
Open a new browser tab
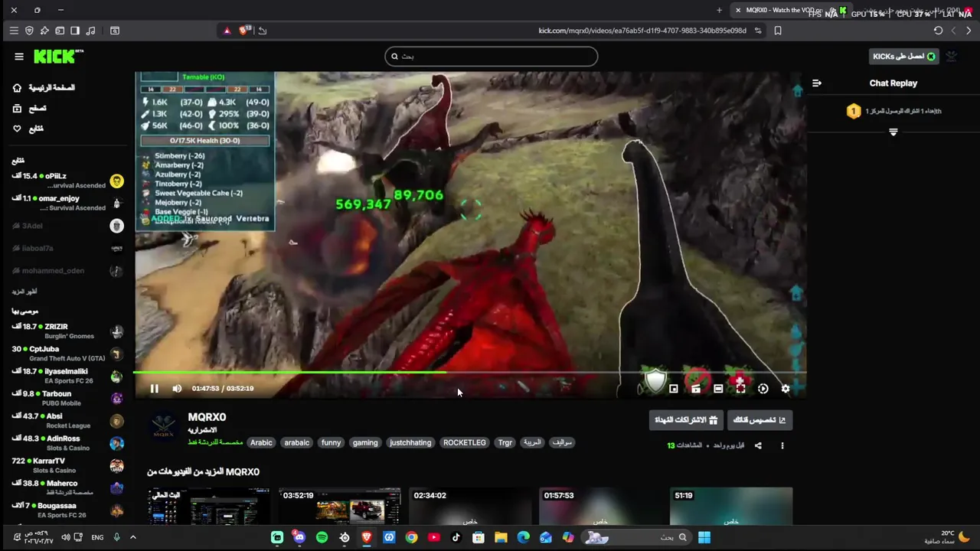(719, 10)
